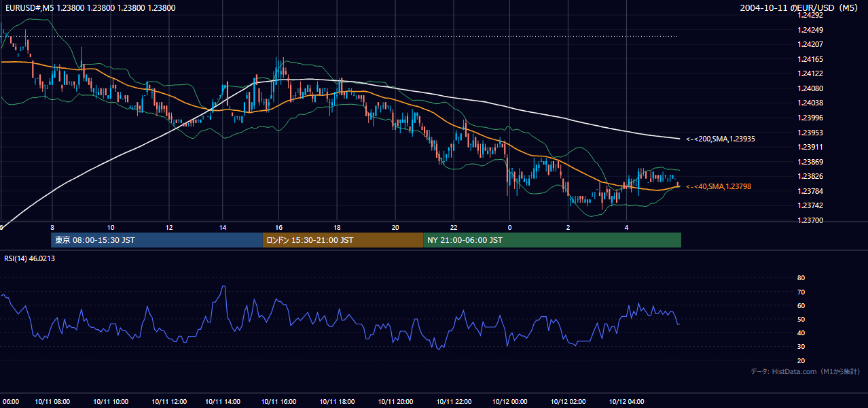
Task: Select the RSI(14) 46.0213 indicator label
Action: (30, 258)
